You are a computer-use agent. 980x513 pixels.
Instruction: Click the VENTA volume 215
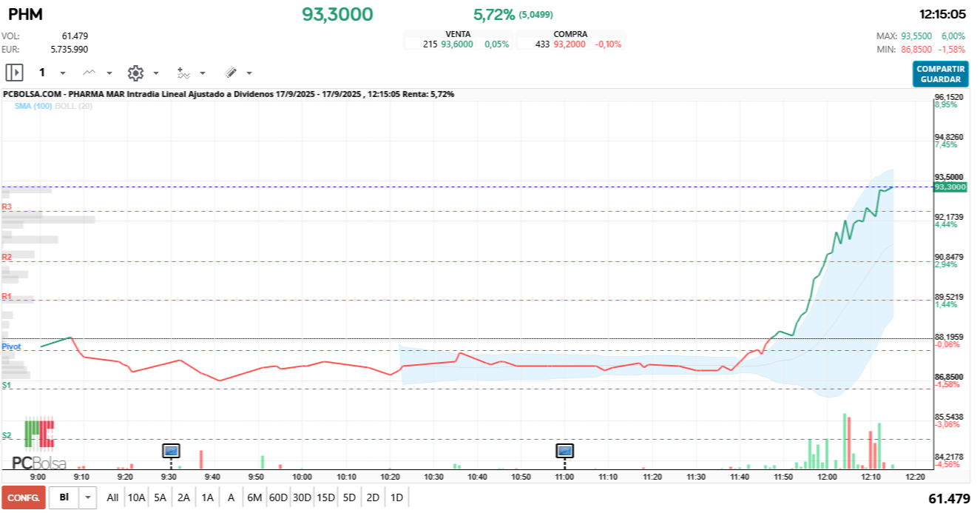(x=430, y=44)
